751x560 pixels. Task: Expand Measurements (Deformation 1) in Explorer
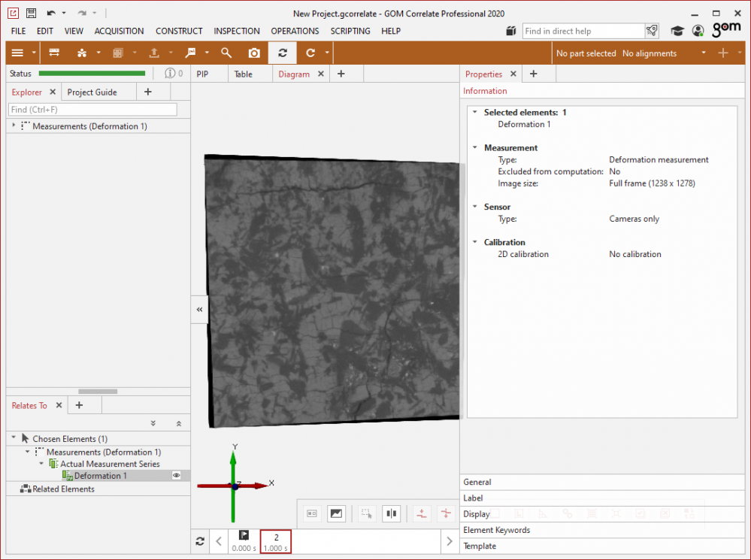click(14, 126)
